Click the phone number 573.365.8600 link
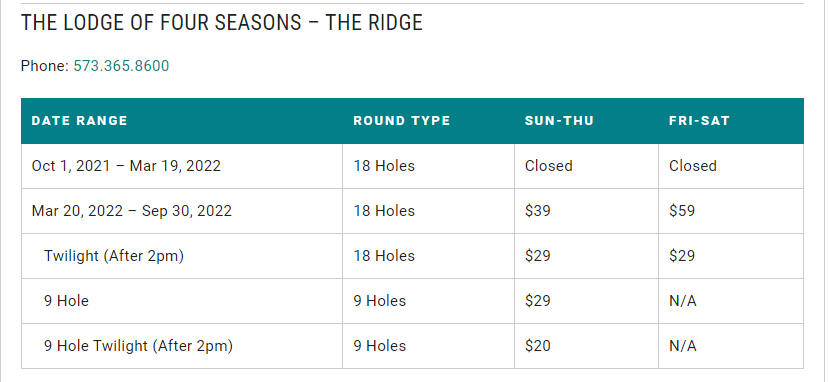 (x=121, y=66)
